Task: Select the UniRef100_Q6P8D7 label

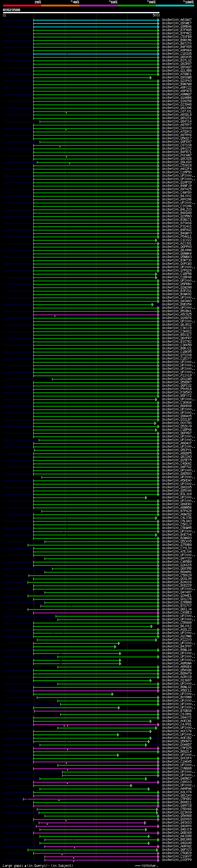Action: coord(176,433)
